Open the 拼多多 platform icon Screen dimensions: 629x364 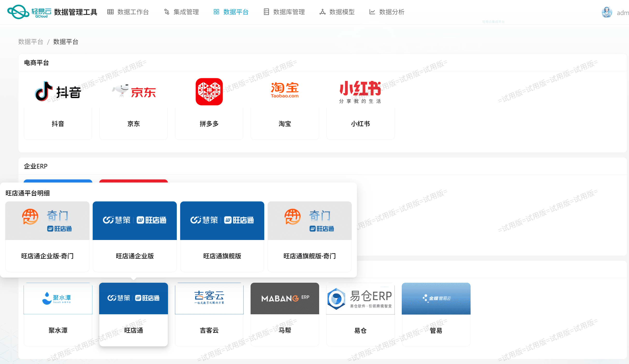(x=209, y=92)
